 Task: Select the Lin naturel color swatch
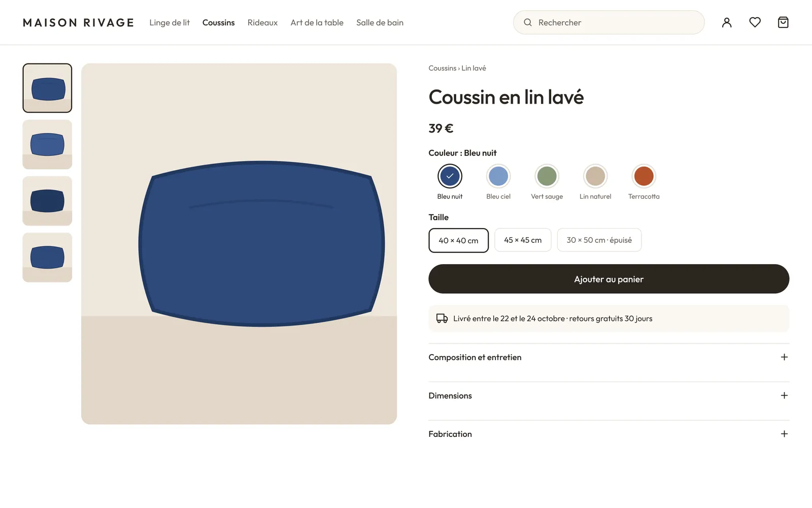click(x=595, y=176)
